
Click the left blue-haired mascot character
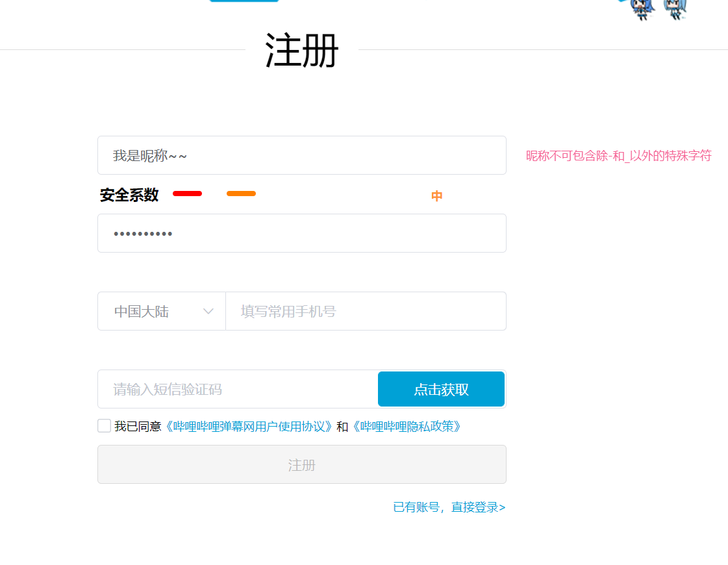point(640,8)
